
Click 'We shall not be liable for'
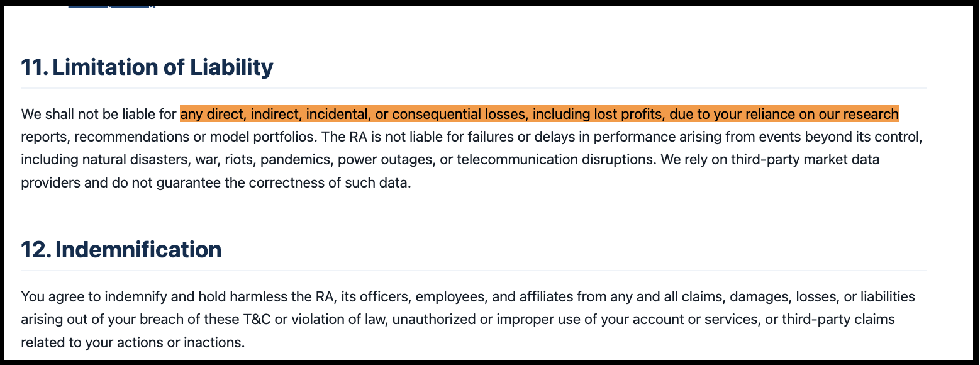[99, 115]
